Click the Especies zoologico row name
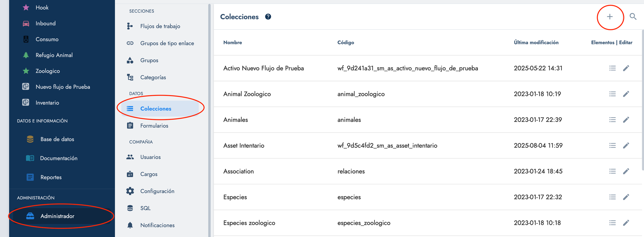The width and height of the screenshot is (644, 237). coord(249,223)
